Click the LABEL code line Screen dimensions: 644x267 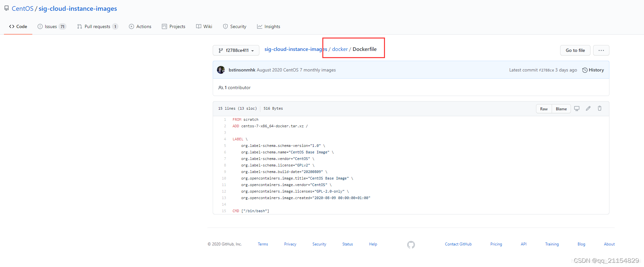(x=240, y=139)
